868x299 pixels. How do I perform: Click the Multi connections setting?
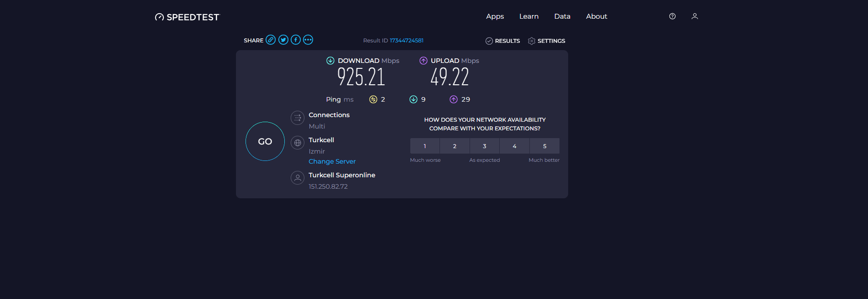(317, 126)
